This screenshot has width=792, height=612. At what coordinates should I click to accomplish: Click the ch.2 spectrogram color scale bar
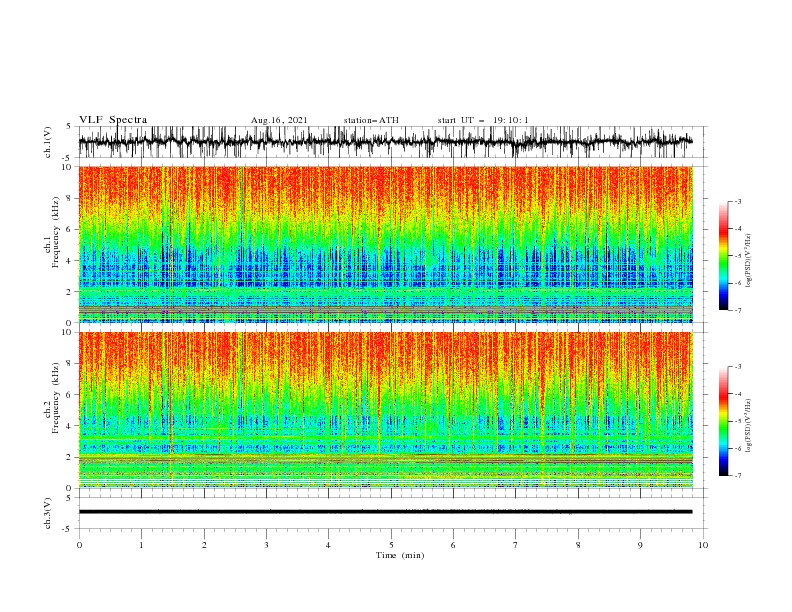click(723, 421)
